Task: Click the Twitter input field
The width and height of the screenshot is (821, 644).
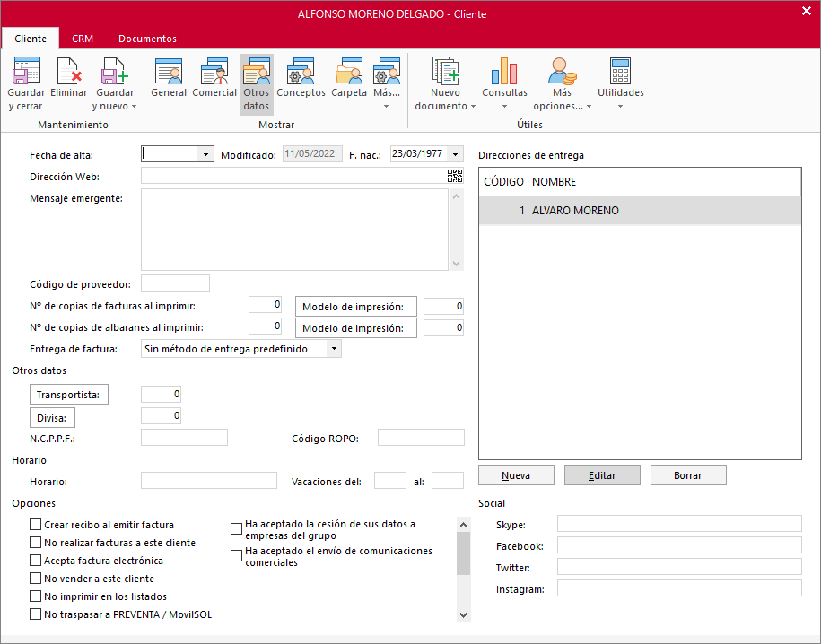Action: (679, 566)
